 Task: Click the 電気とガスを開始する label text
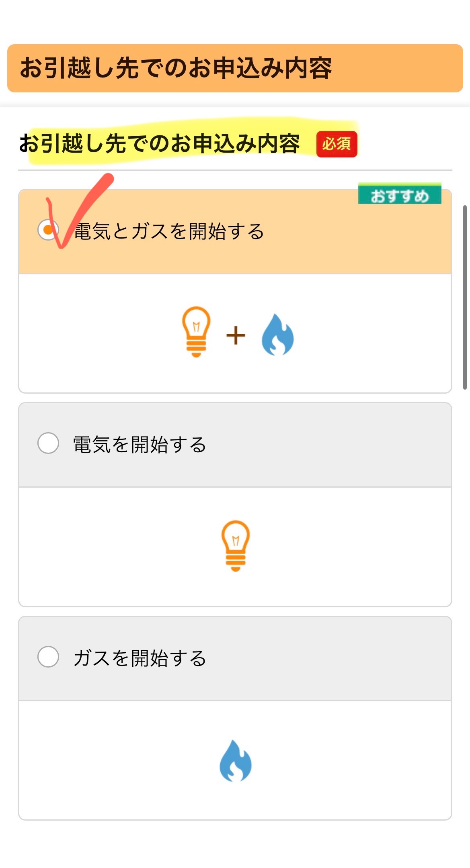(169, 231)
